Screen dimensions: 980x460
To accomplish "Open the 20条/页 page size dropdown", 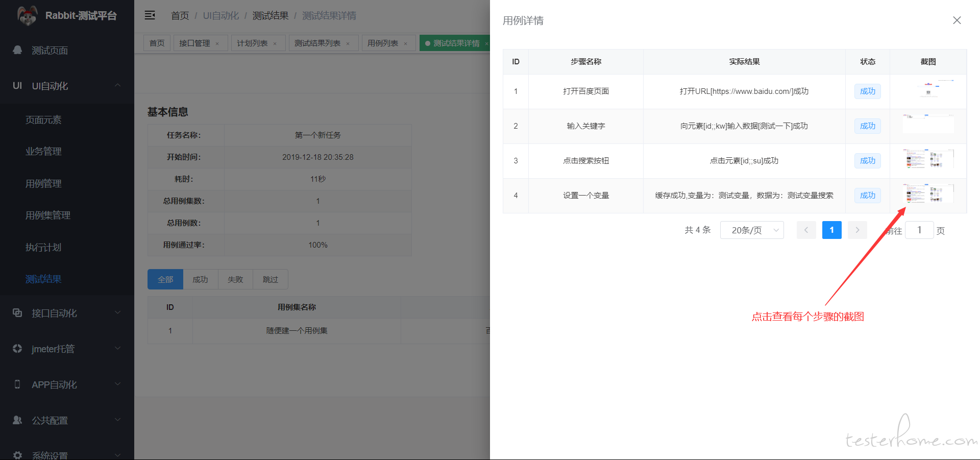I will [x=752, y=230].
